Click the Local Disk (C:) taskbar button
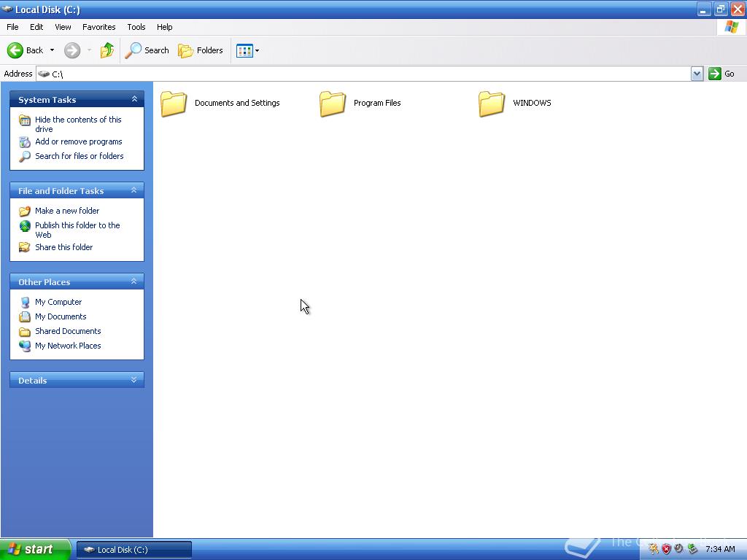Image resolution: width=747 pixels, height=560 pixels. coord(134,550)
